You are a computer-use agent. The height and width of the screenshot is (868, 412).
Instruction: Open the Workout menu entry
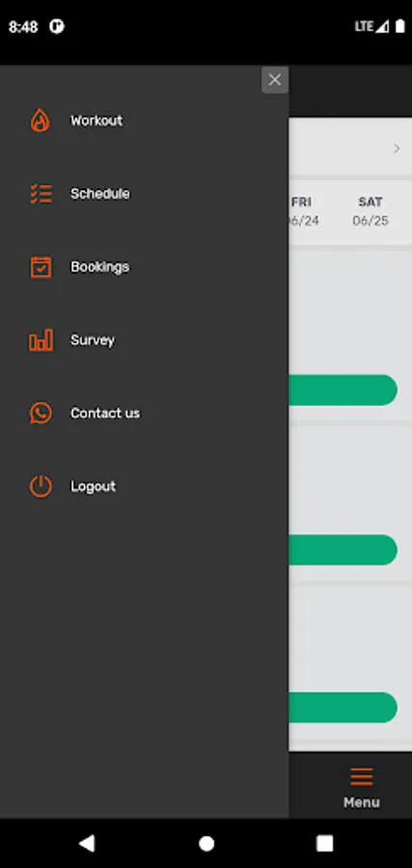coord(96,121)
